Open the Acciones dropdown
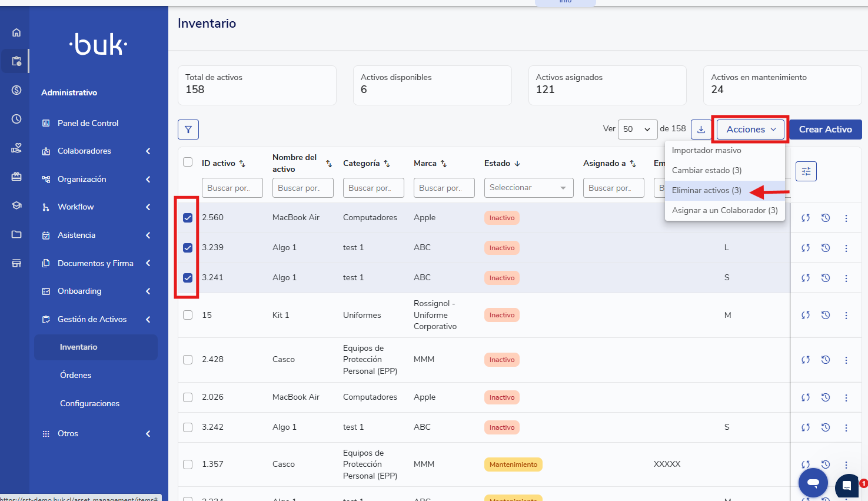The image size is (868, 501). coord(751,130)
